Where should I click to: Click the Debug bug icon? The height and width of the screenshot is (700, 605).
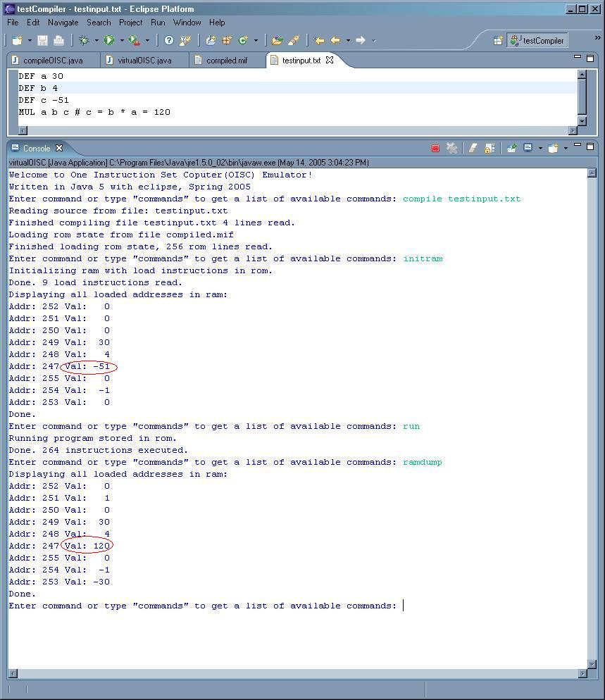84,41
